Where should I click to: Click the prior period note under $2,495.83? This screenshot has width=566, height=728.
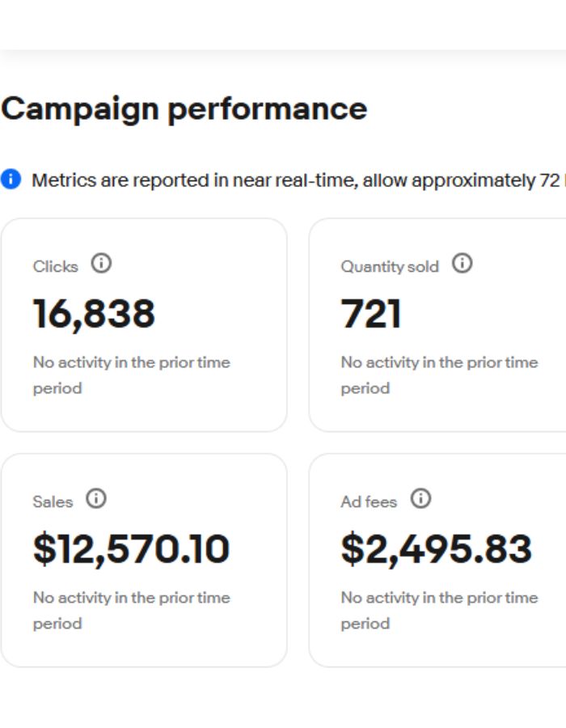coord(439,610)
